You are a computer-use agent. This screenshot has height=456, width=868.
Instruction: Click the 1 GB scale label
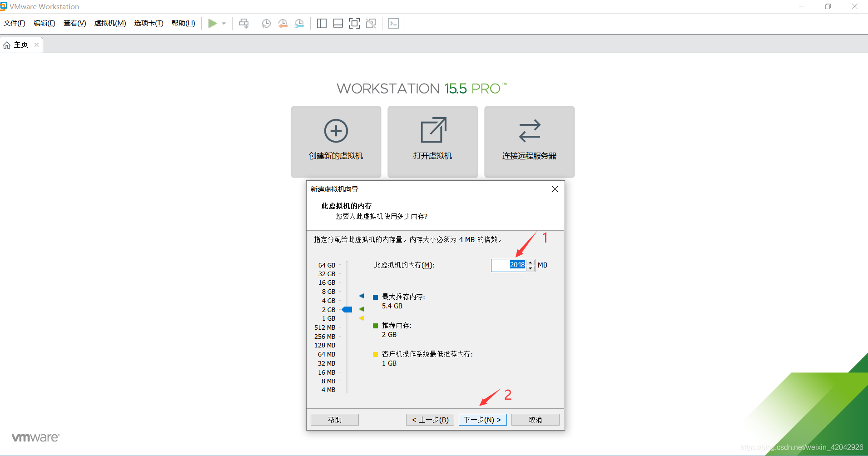(x=328, y=318)
